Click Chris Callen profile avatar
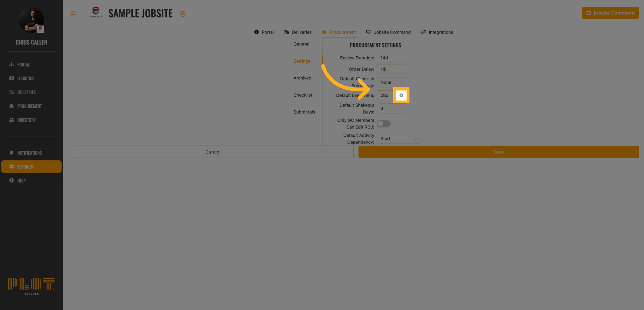644x310 pixels. [31, 20]
